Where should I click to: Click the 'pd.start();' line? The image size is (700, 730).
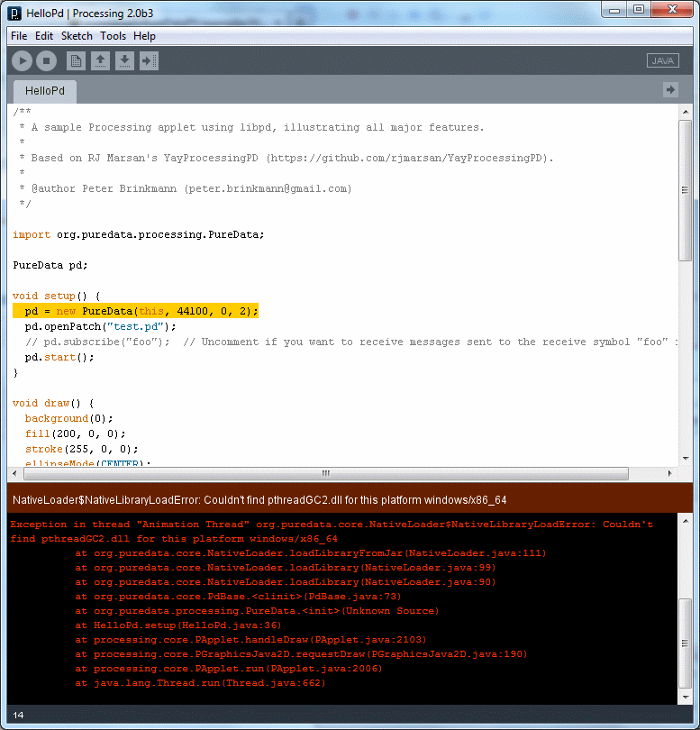click(x=59, y=357)
